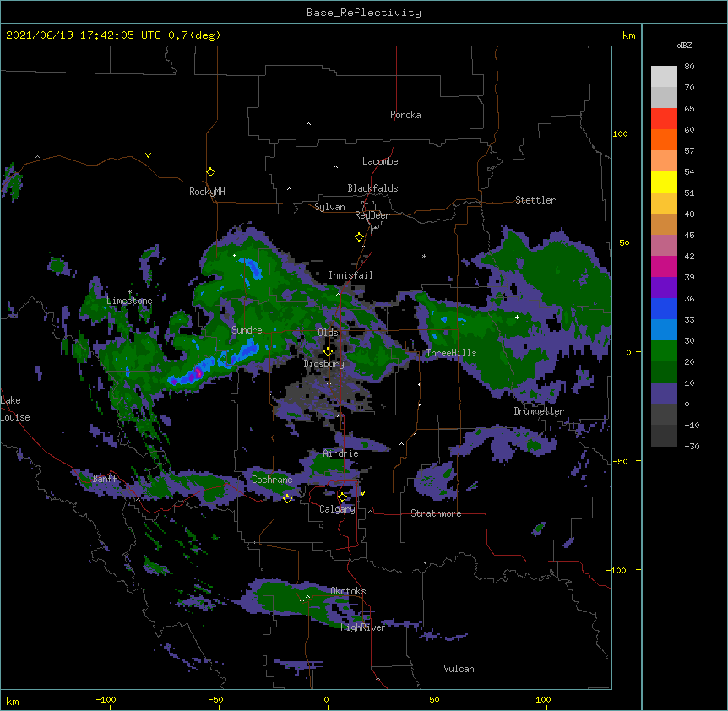Click the ThreeHills label

[451, 353]
